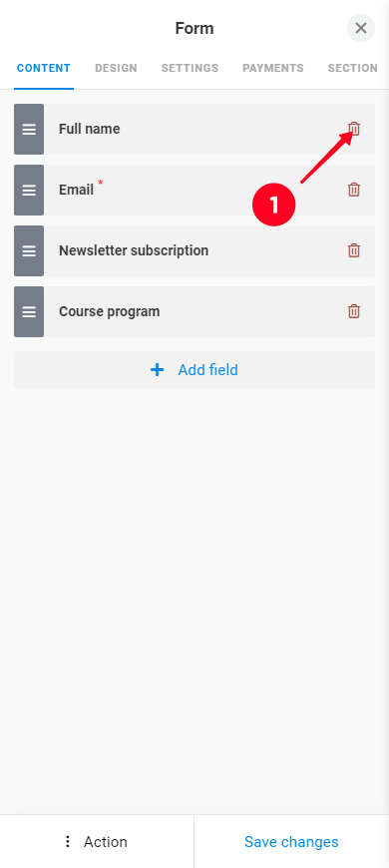Screen dimensions: 389x868
Task: Open the Action menu
Action: (x=97, y=842)
